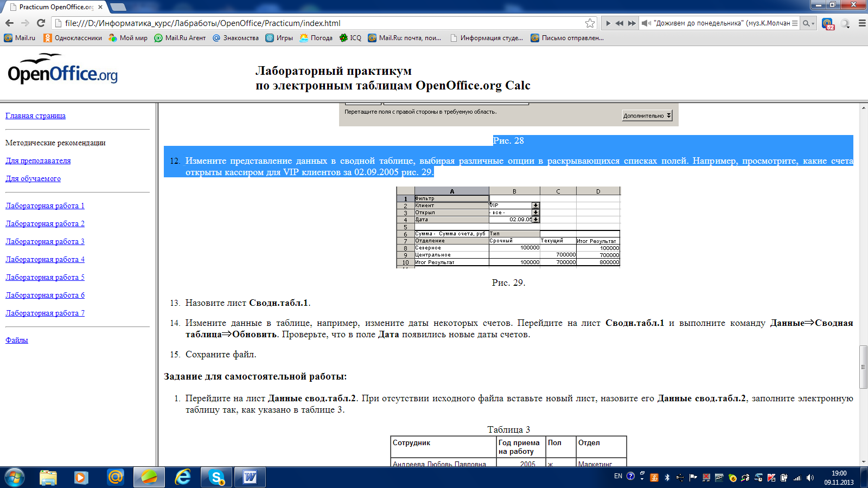Viewport: 868px width, 488px height.
Task: Open the Windows Start menu
Action: [x=15, y=477]
